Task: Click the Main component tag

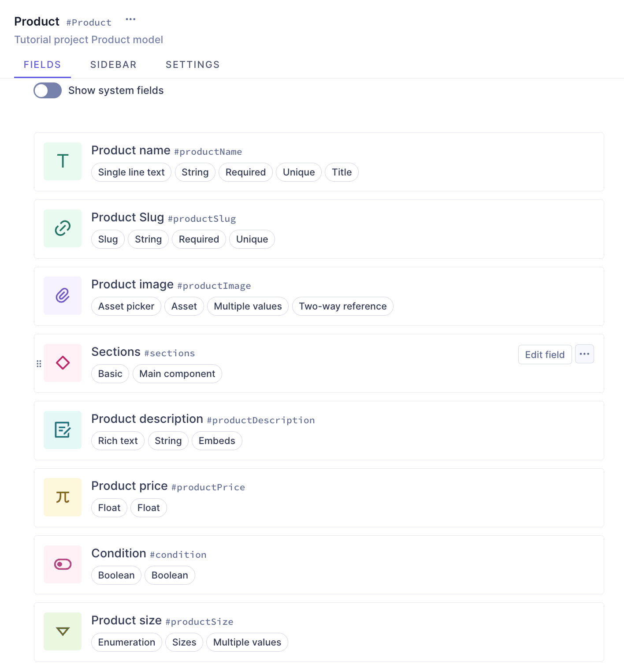Action: pyautogui.click(x=177, y=374)
